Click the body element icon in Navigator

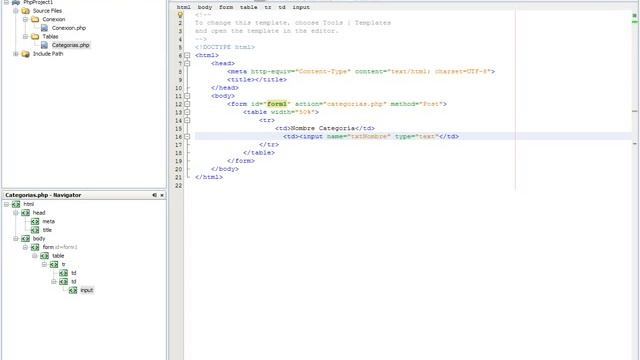tap(25, 238)
